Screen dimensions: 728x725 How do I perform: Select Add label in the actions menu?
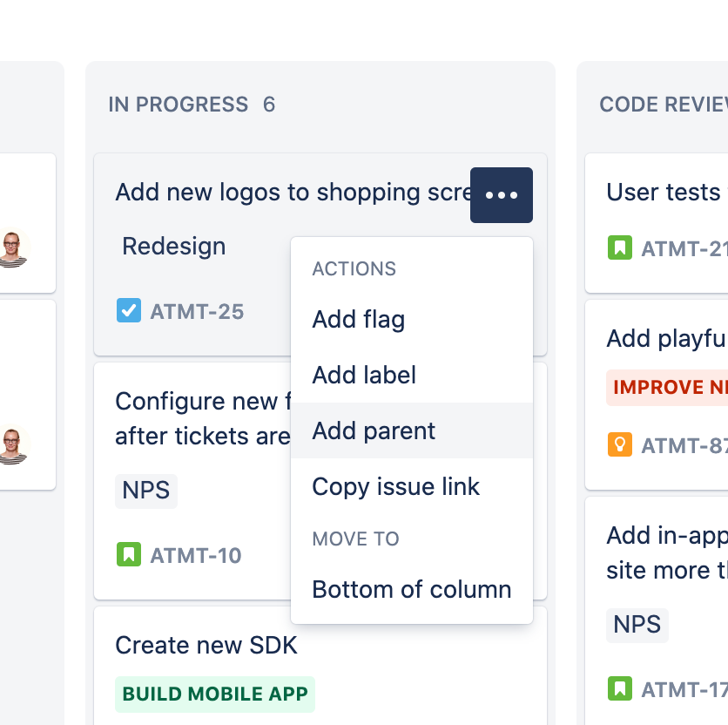(364, 376)
